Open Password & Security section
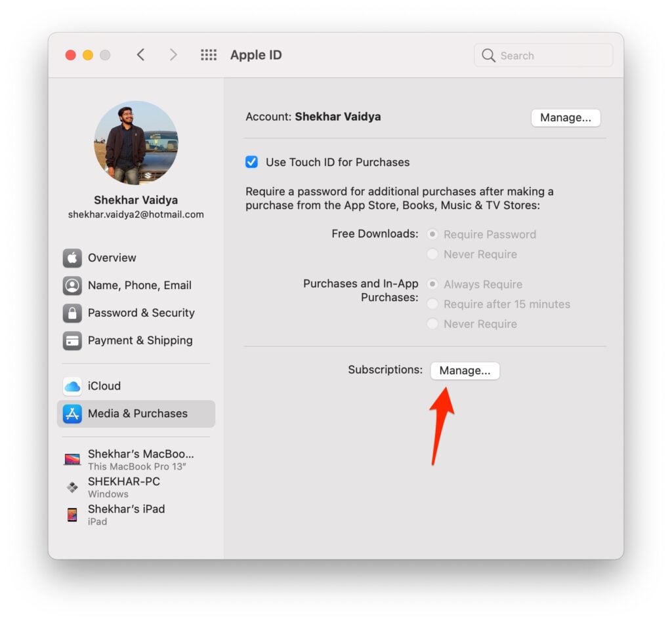 pos(136,313)
